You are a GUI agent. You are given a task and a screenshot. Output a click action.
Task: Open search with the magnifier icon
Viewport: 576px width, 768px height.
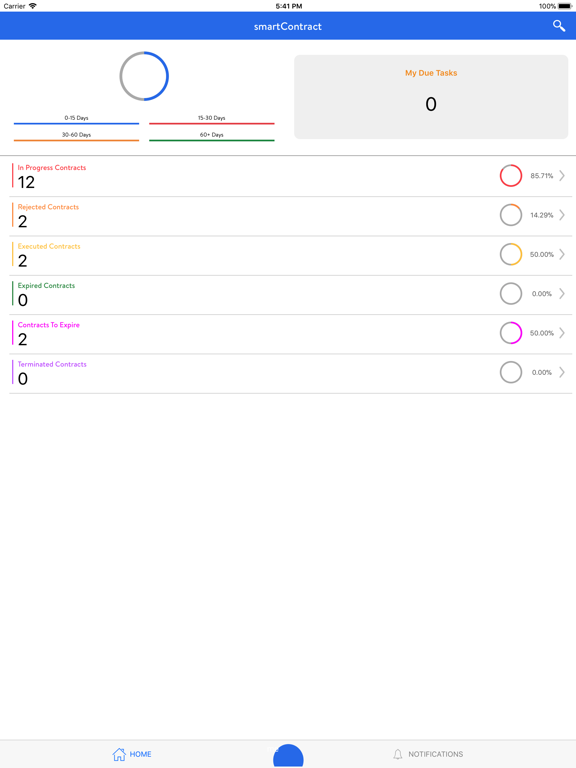point(559,25)
